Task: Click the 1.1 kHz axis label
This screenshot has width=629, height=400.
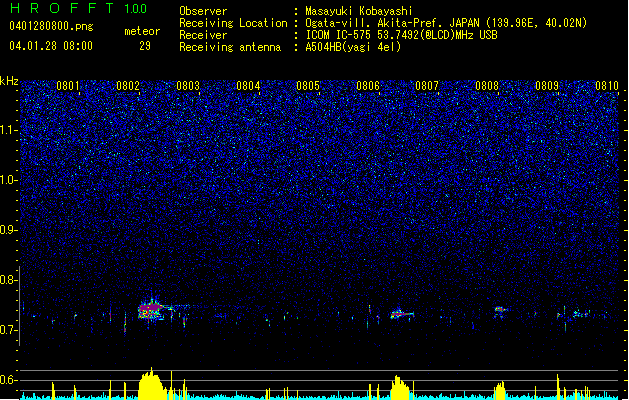Action: coord(8,130)
